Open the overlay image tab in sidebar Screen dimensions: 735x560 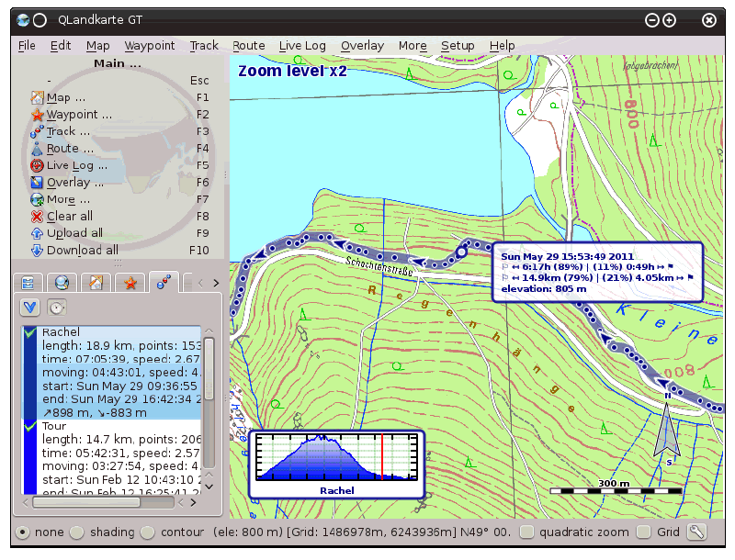click(95, 282)
